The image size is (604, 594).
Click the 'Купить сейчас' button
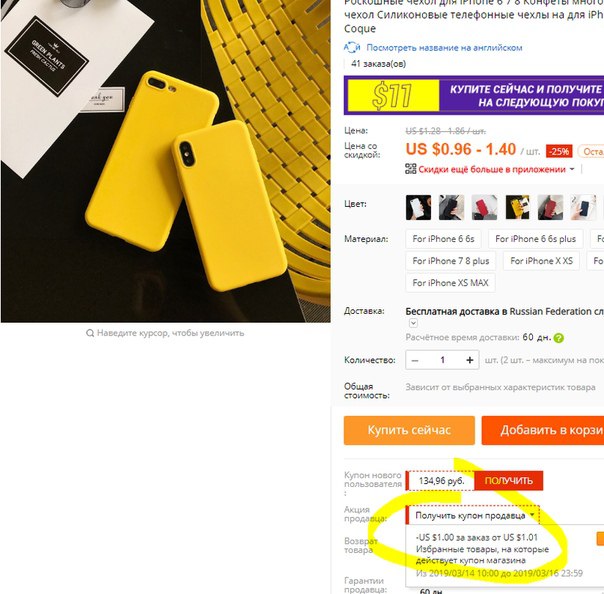[409, 430]
